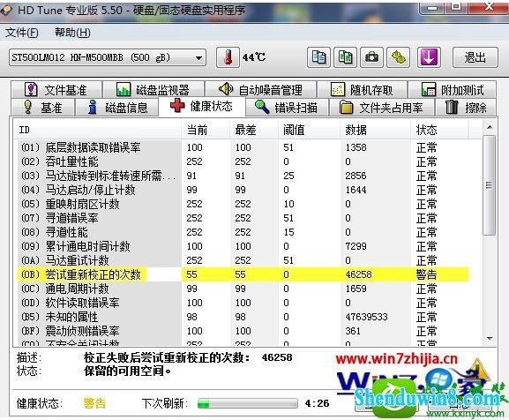Click scrollbar down arrow of attribute list
The width and height of the screenshot is (509, 420).
click(490, 339)
